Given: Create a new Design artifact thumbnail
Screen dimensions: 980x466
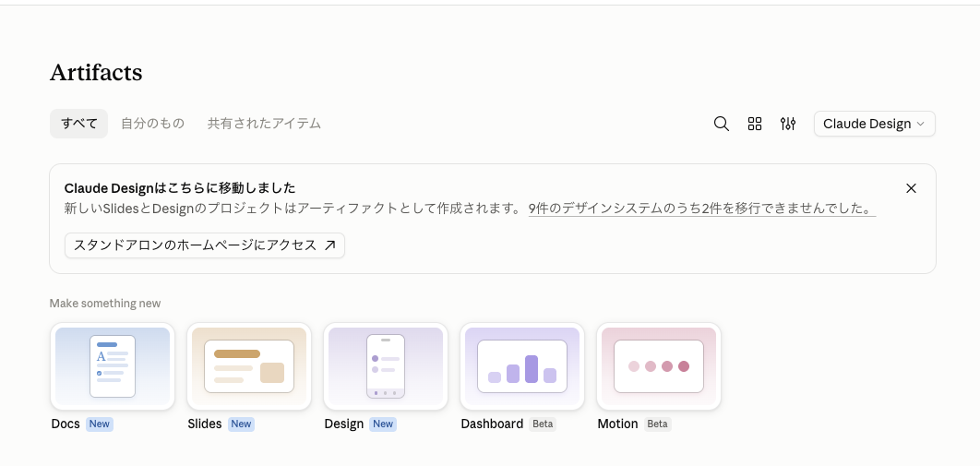Looking at the screenshot, I should click(x=386, y=366).
